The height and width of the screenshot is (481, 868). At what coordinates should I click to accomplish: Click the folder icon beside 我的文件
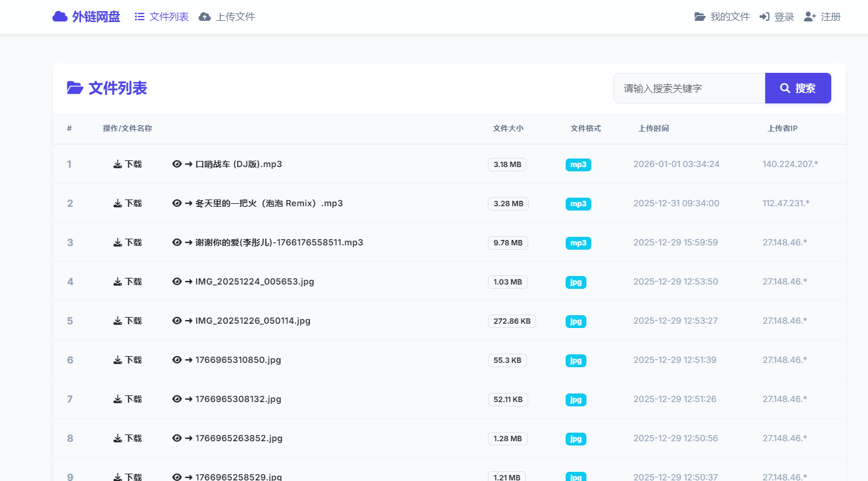pyautogui.click(x=700, y=17)
